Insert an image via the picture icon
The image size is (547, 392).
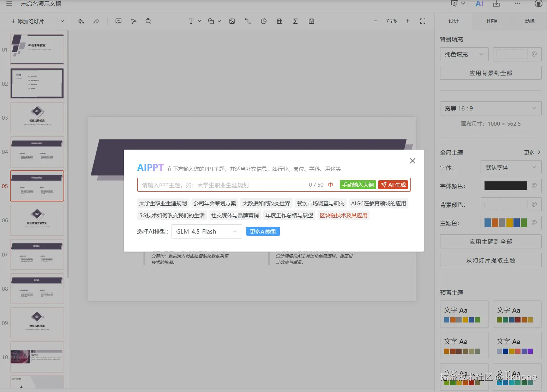tap(232, 21)
